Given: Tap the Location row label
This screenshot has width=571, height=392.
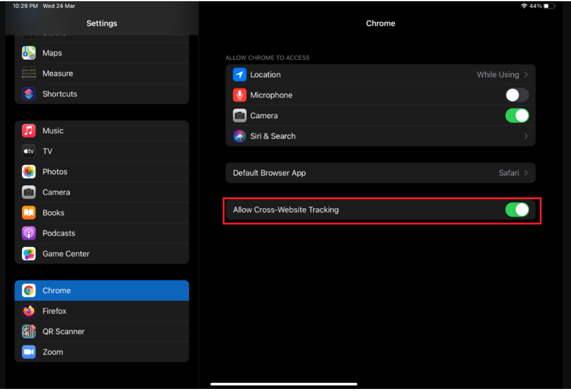Looking at the screenshot, I should click(265, 74).
